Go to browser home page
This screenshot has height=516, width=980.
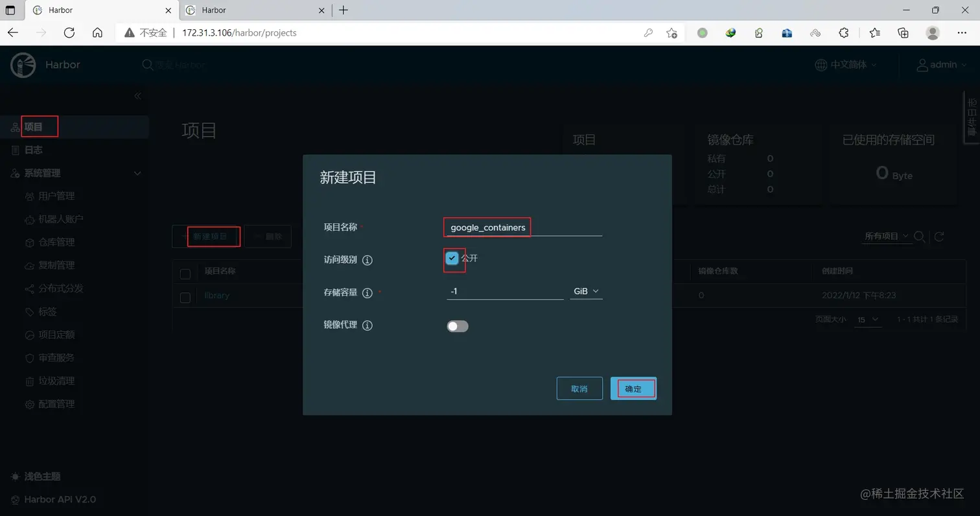pos(97,32)
